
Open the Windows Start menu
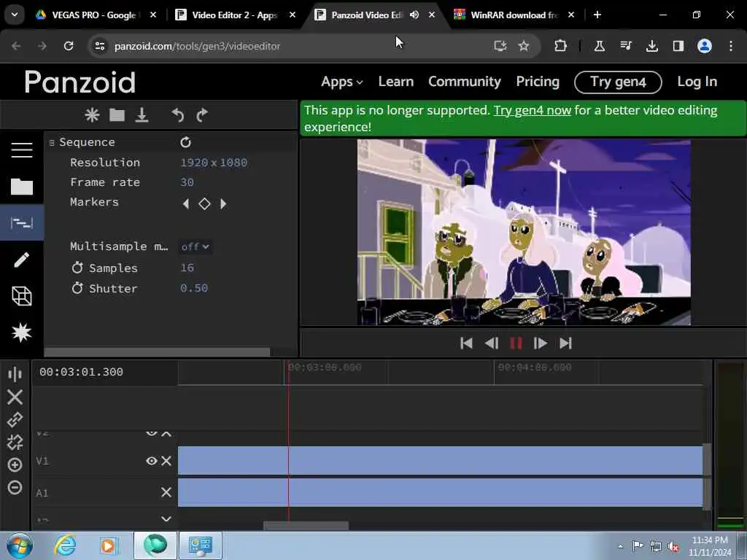pos(20,545)
